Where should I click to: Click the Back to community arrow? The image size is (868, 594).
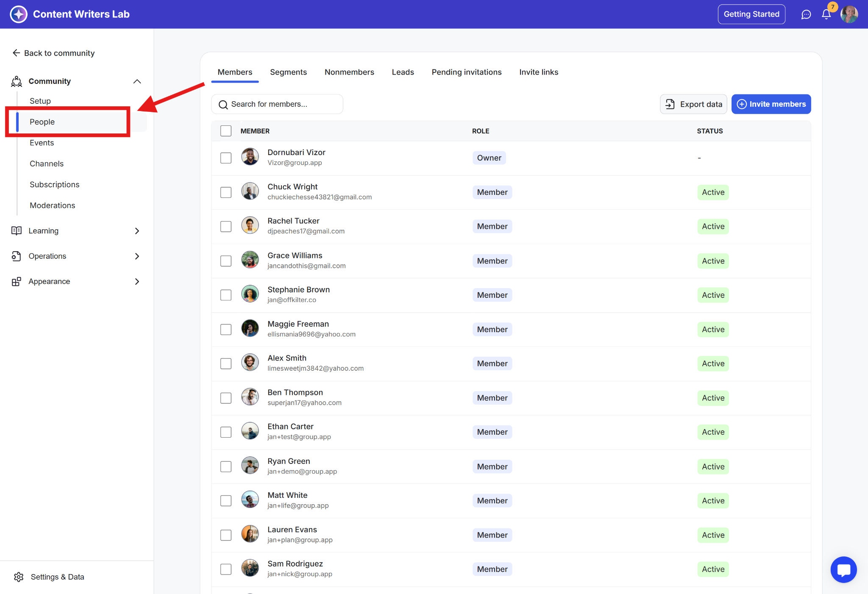17,53
